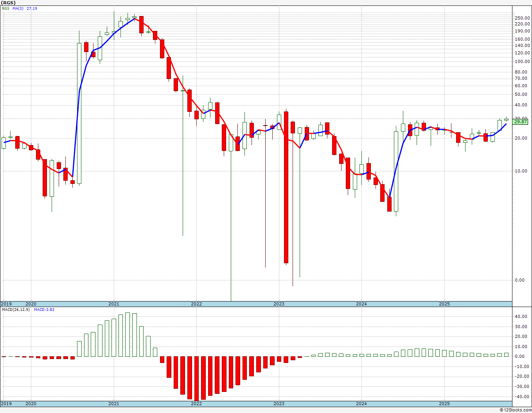Select 2020 on the bottom MACD time axis
Image resolution: width=532 pixels, height=413 pixels.
click(31, 404)
